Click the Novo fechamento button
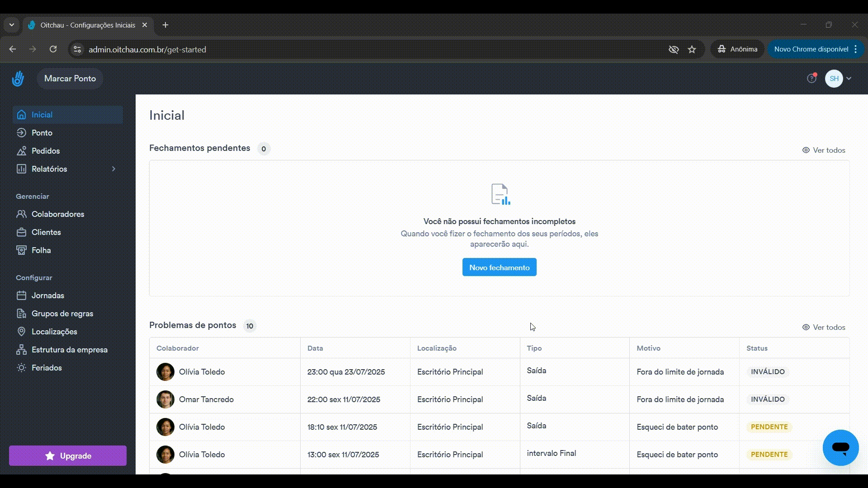 (499, 267)
